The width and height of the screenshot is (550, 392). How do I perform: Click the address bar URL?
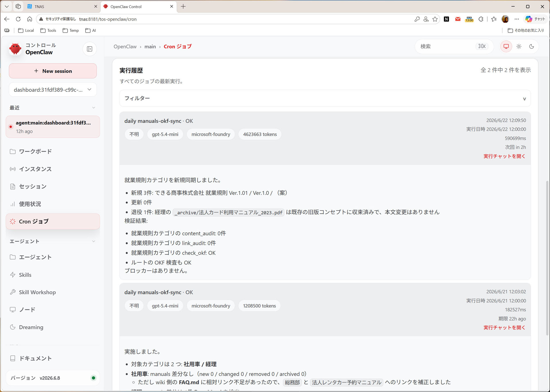pos(108,19)
